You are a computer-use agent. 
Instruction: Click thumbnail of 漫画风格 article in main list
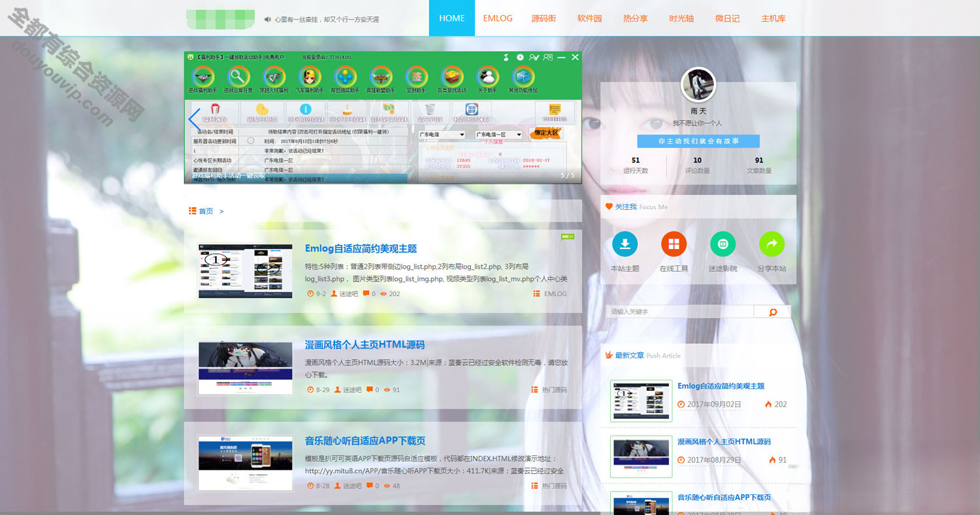(x=245, y=367)
